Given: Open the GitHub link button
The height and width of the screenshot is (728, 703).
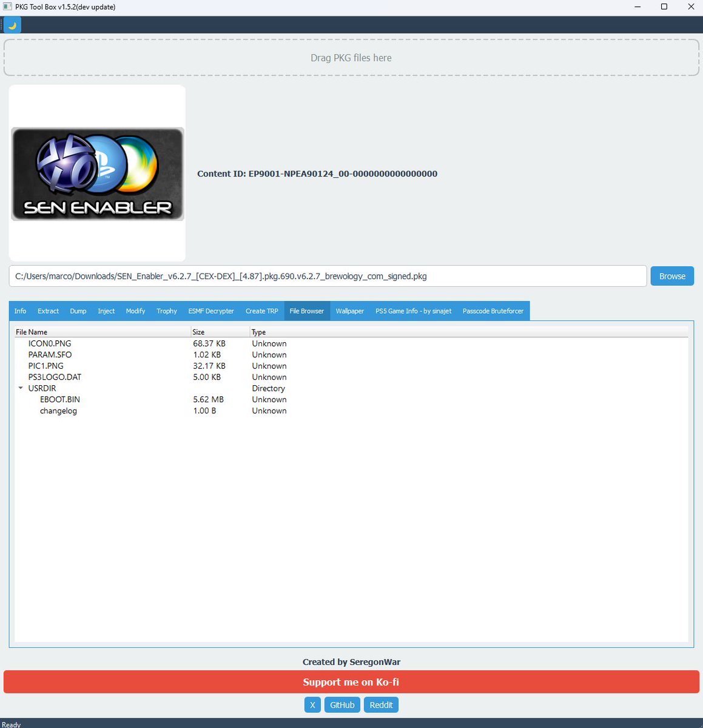Looking at the screenshot, I should click(x=342, y=705).
